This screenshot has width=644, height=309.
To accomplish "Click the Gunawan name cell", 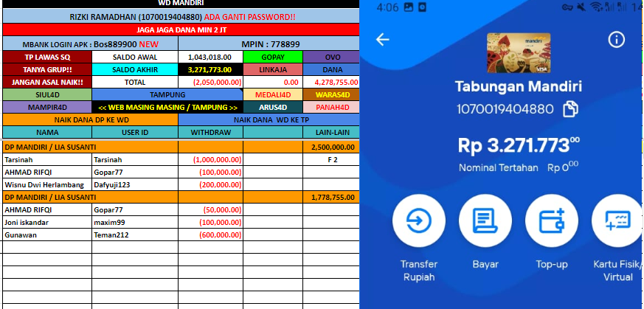I will pos(47,235).
